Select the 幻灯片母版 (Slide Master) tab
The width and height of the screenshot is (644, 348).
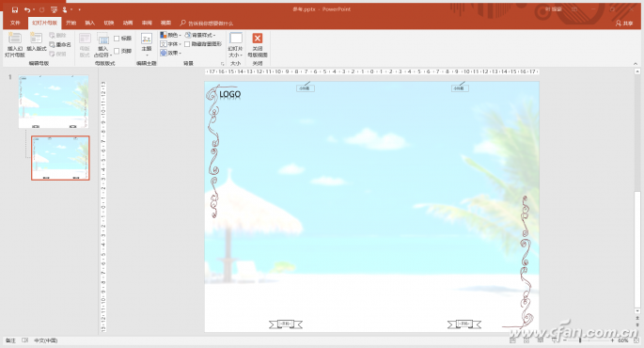pos(45,23)
